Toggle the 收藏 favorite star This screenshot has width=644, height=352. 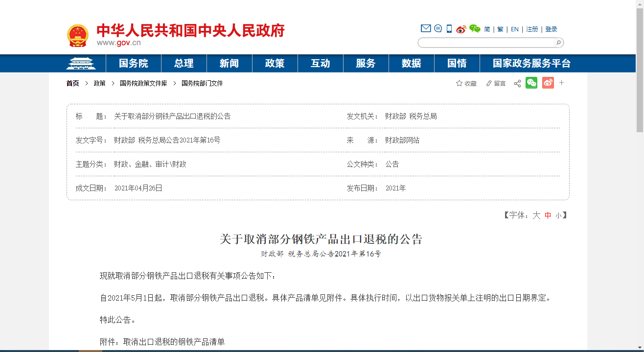coord(465,83)
